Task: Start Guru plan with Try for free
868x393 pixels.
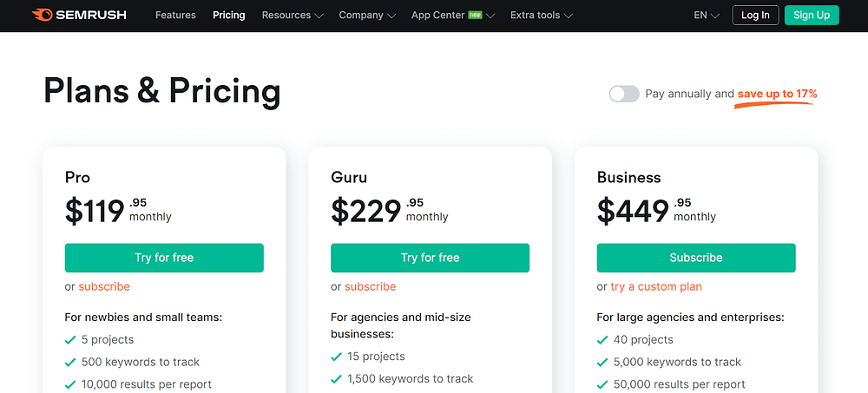Action: [430, 258]
